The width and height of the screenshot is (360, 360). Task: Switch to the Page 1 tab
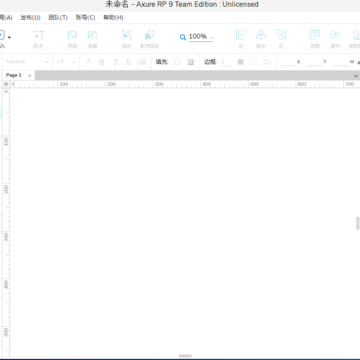pos(14,75)
